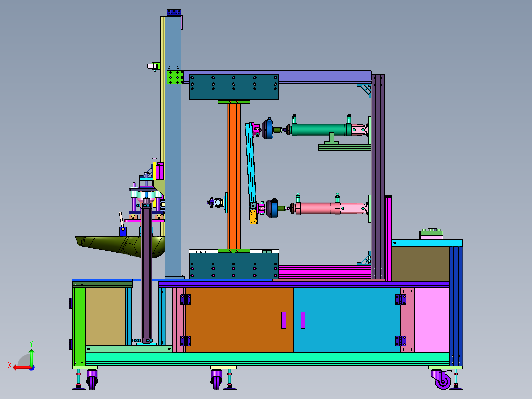
Task: Select the orange vertical center column
Action: click(x=234, y=177)
